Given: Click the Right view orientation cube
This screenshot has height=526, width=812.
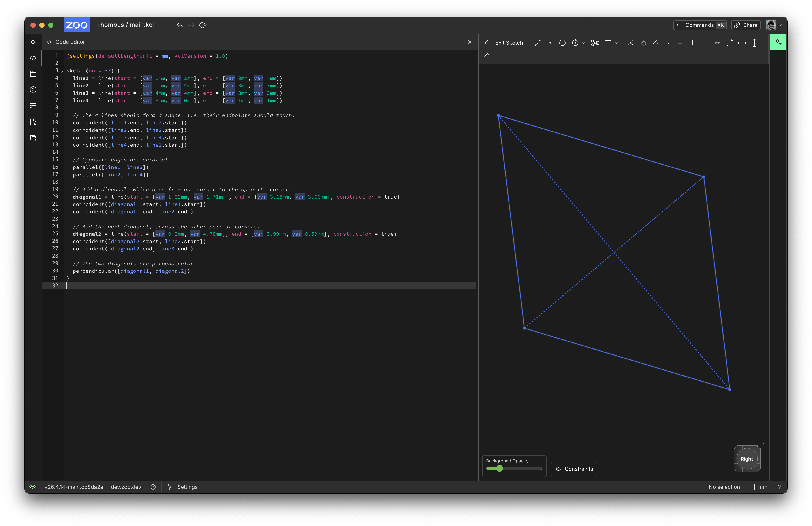Looking at the screenshot, I should click(x=746, y=459).
